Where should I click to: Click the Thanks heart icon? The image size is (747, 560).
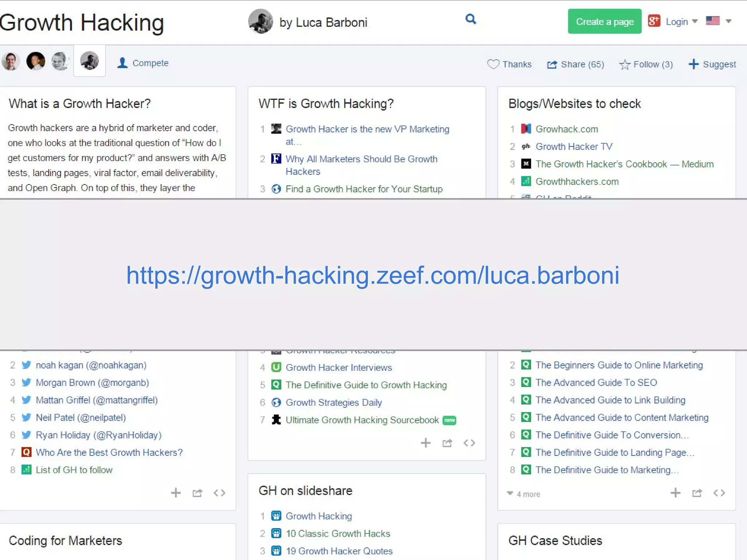click(493, 64)
